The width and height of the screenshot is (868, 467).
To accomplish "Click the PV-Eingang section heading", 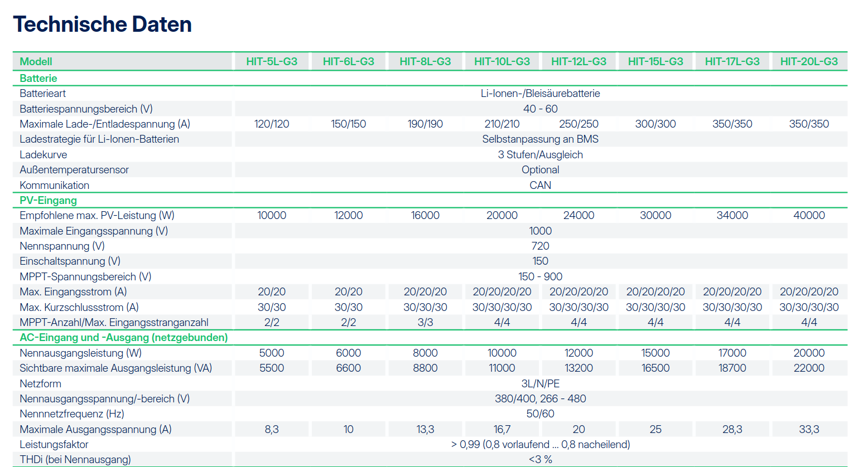I will tap(49, 201).
